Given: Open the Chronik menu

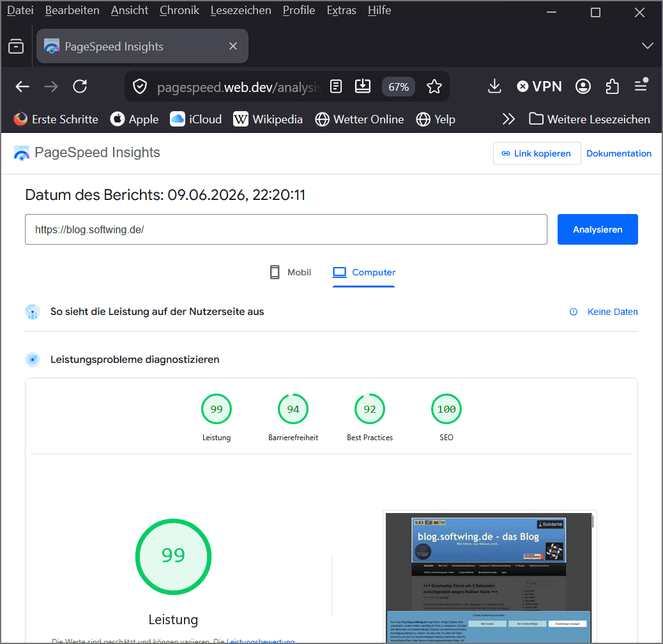Looking at the screenshot, I should tap(179, 10).
